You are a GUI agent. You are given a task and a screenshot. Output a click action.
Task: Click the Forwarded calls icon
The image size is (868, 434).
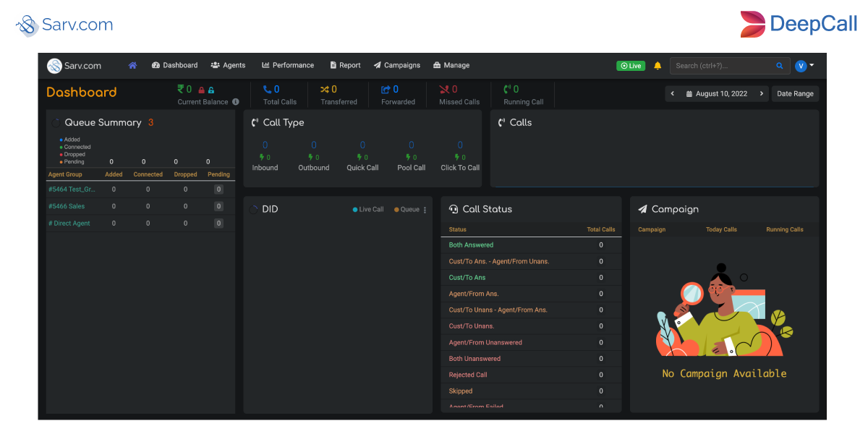tap(386, 90)
